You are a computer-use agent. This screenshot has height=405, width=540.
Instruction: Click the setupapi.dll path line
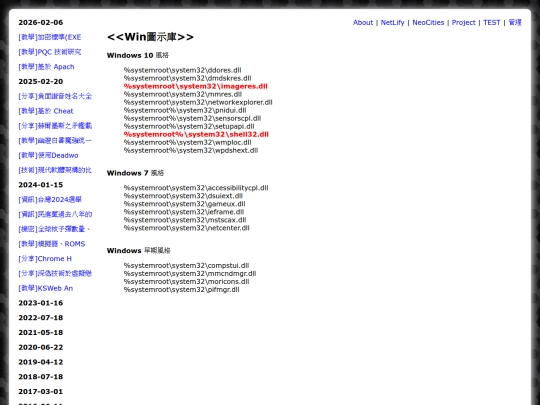pyautogui.click(x=189, y=126)
